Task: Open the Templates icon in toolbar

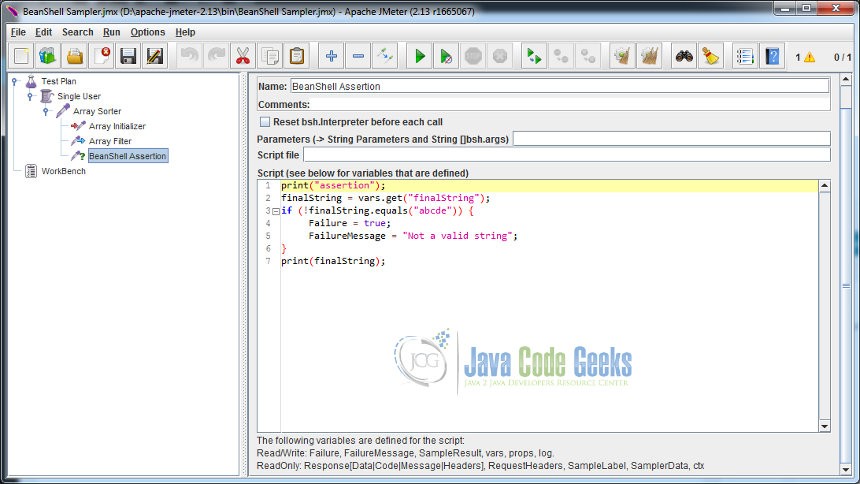Action: pyautogui.click(x=48, y=56)
